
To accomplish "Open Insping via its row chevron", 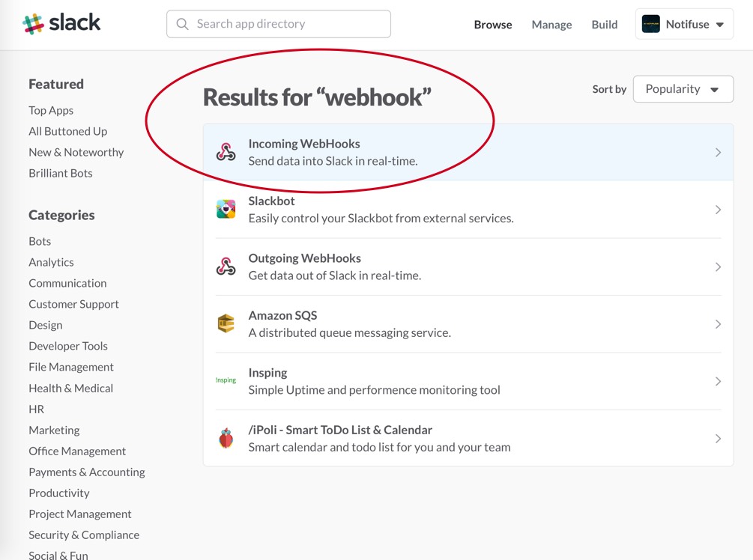I will [718, 381].
